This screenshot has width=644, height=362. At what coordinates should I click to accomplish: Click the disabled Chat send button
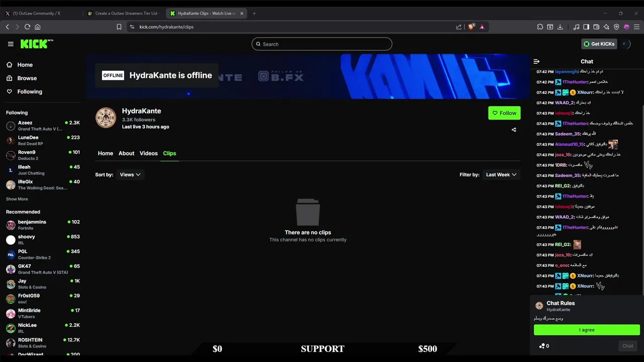point(628,346)
